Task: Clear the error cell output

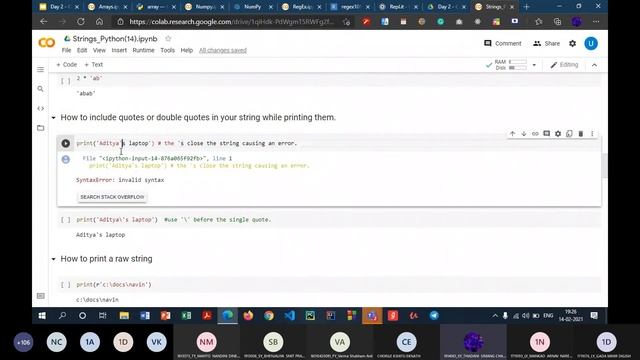Action: pos(66,159)
